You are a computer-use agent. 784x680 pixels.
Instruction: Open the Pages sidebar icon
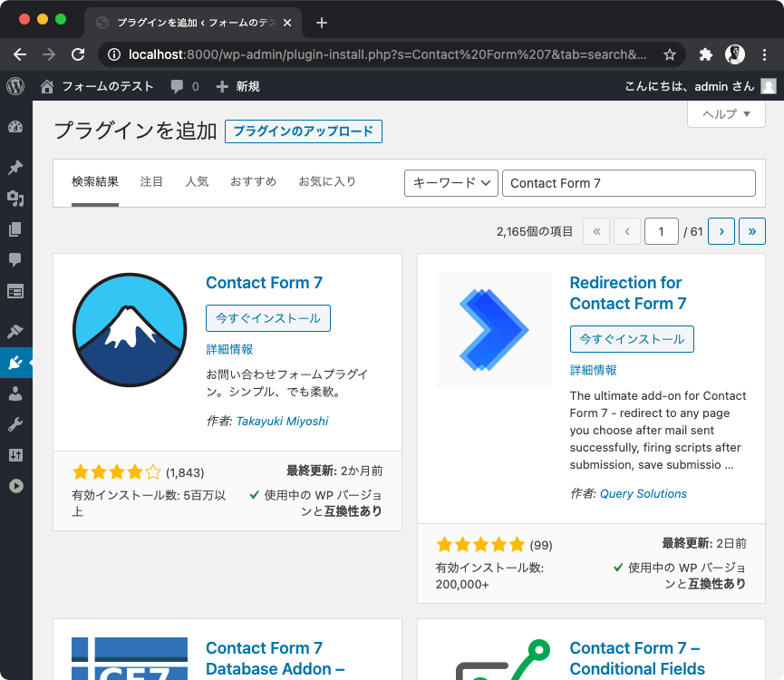[x=15, y=229]
